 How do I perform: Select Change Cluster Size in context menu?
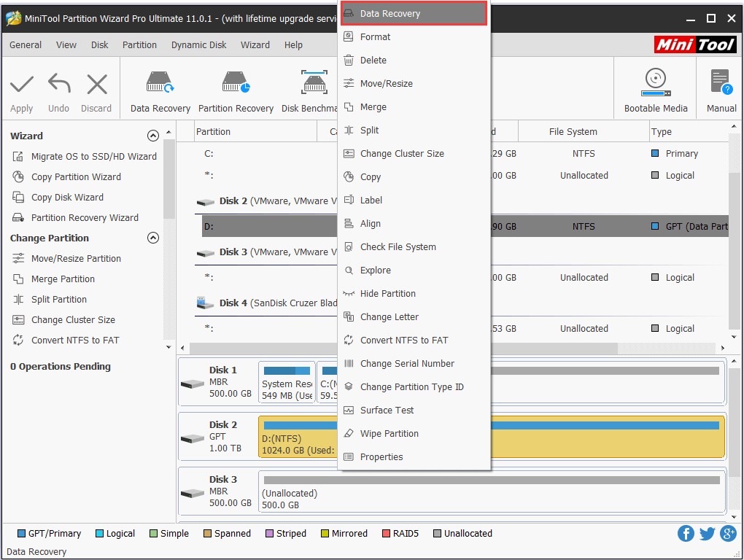coord(414,153)
